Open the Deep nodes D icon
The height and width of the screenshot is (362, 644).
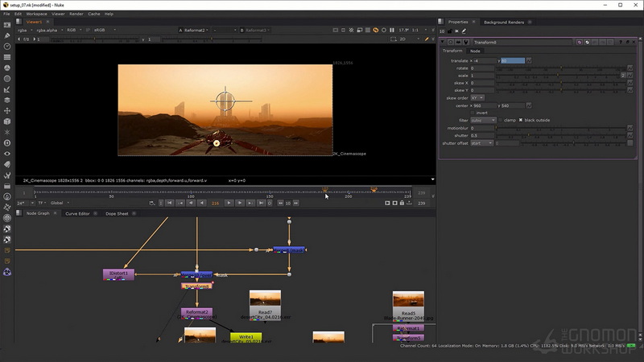7,143
